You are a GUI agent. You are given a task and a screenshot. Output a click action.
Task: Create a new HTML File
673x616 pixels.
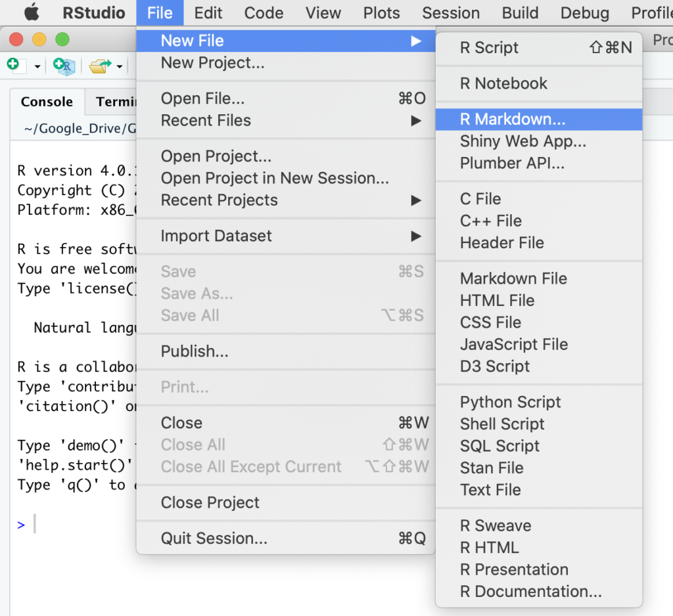[539, 301]
